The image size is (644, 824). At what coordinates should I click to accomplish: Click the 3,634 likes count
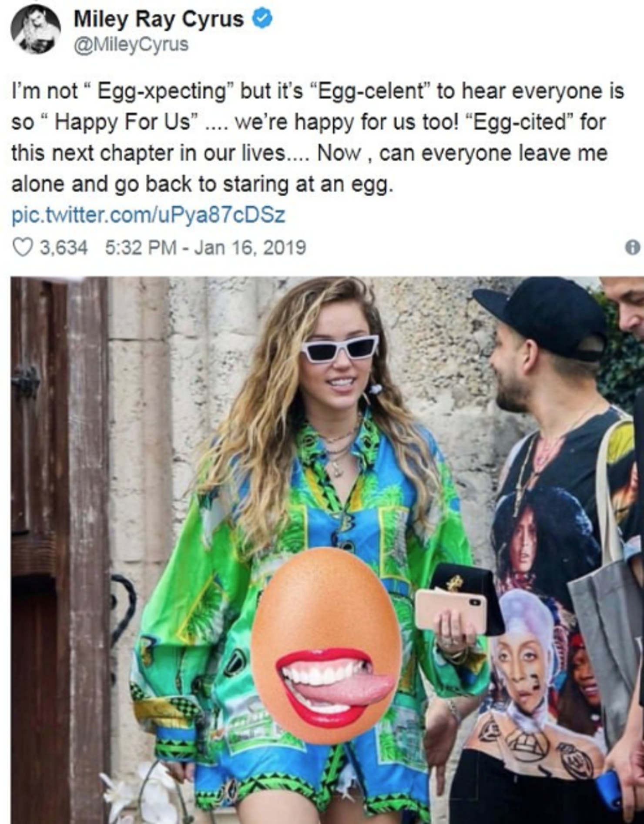click(x=64, y=248)
